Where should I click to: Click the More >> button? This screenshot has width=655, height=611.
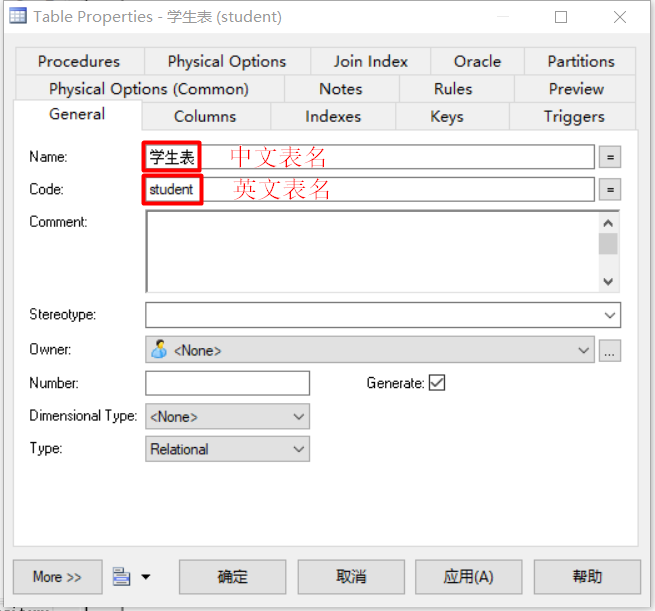tap(58, 577)
